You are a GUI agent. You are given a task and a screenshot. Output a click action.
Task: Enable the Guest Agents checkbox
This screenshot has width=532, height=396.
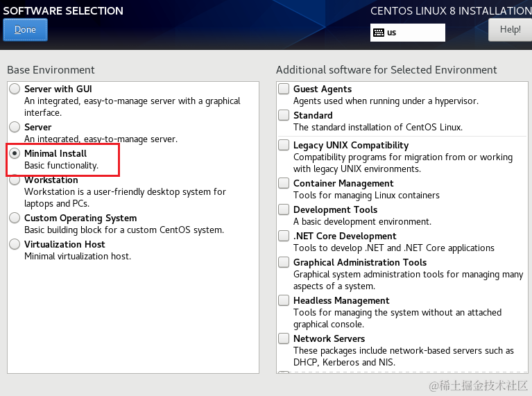pos(284,89)
